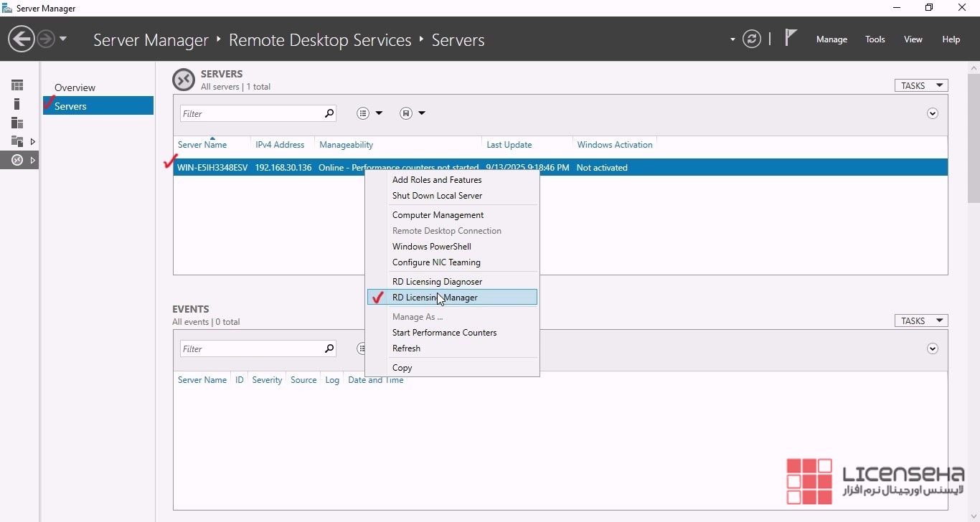
Task: Click the back navigation arrow
Action: coord(22,39)
